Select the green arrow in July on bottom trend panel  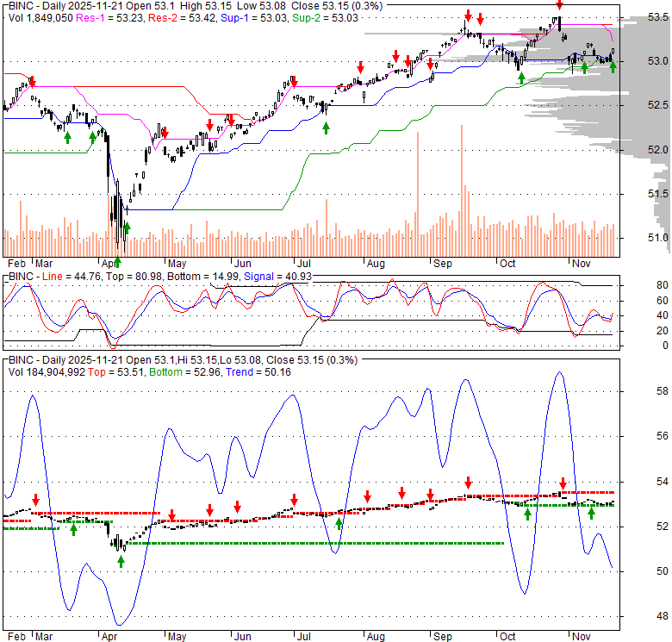pyautogui.click(x=339, y=523)
